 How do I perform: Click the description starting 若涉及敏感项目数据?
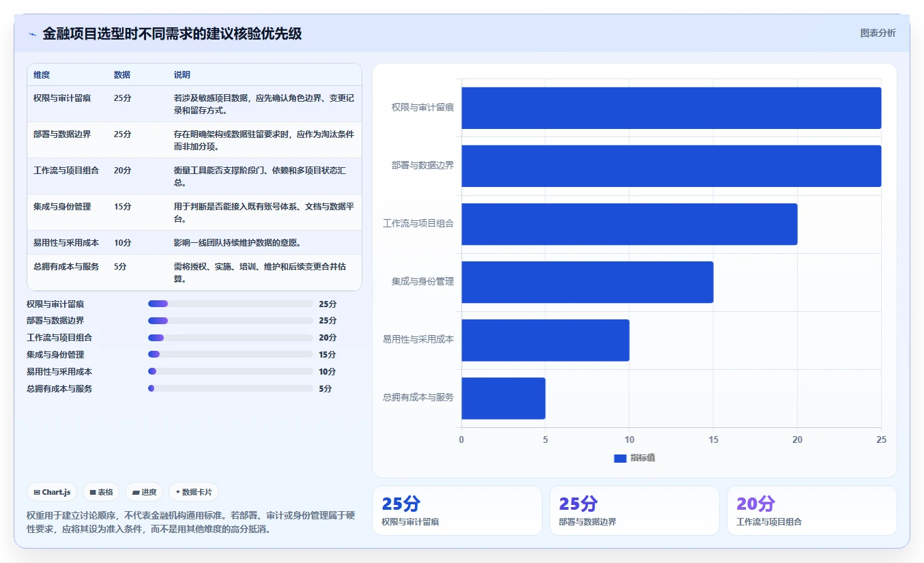tap(264, 104)
